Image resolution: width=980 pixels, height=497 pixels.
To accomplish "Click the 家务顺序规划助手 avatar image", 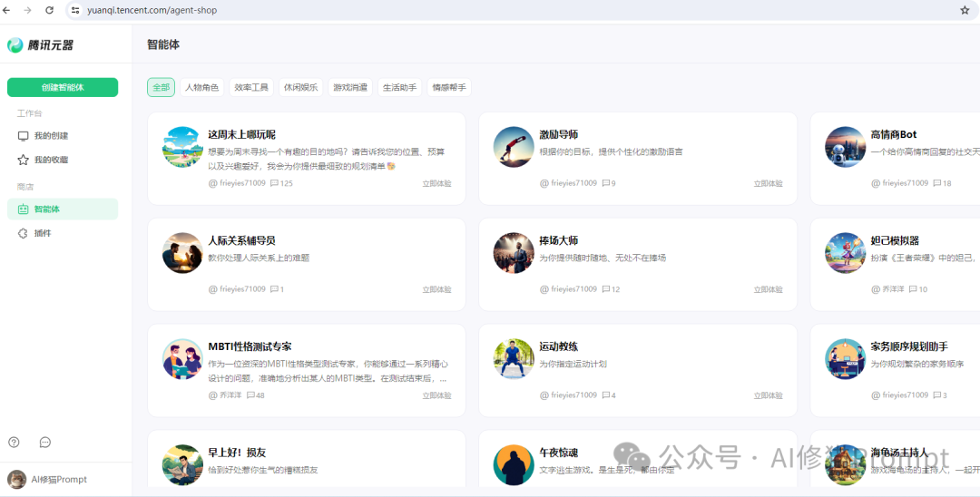I will tap(845, 359).
